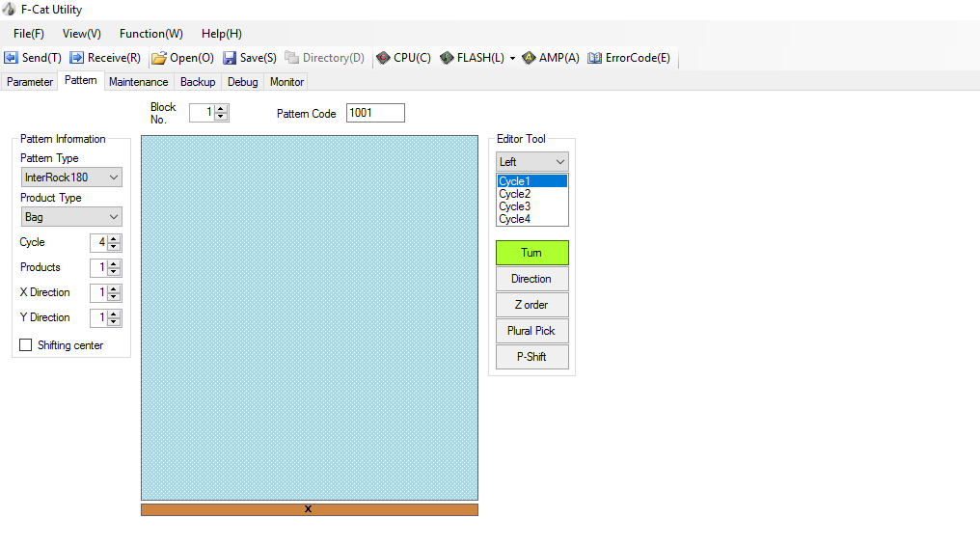The height and width of the screenshot is (546, 980).
Task: Increase the X Direction value
Action: [114, 288]
